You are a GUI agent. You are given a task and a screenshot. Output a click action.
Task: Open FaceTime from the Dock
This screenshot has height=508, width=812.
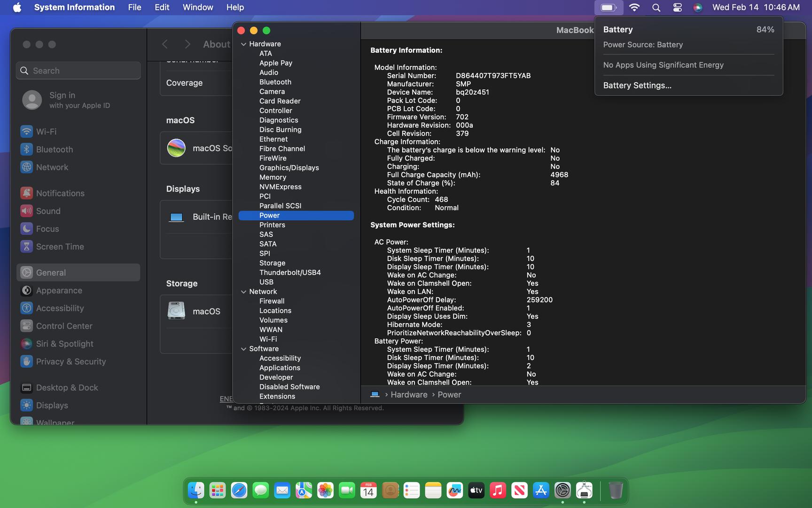point(347,491)
